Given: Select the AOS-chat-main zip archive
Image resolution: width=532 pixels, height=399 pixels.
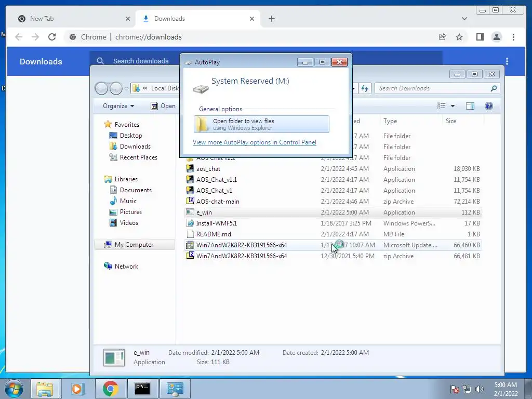Looking at the screenshot, I should tap(332, 201).
